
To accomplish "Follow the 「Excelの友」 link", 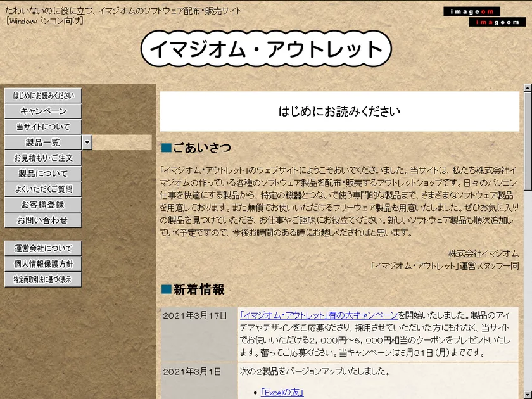I will 282,393.
